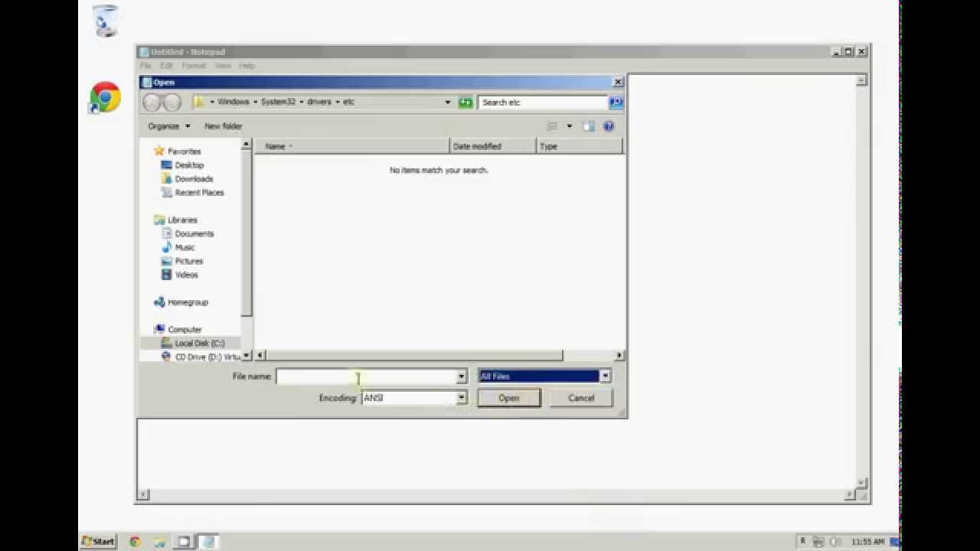This screenshot has height=551, width=980.
Task: Click the File name input field
Action: pyautogui.click(x=367, y=377)
